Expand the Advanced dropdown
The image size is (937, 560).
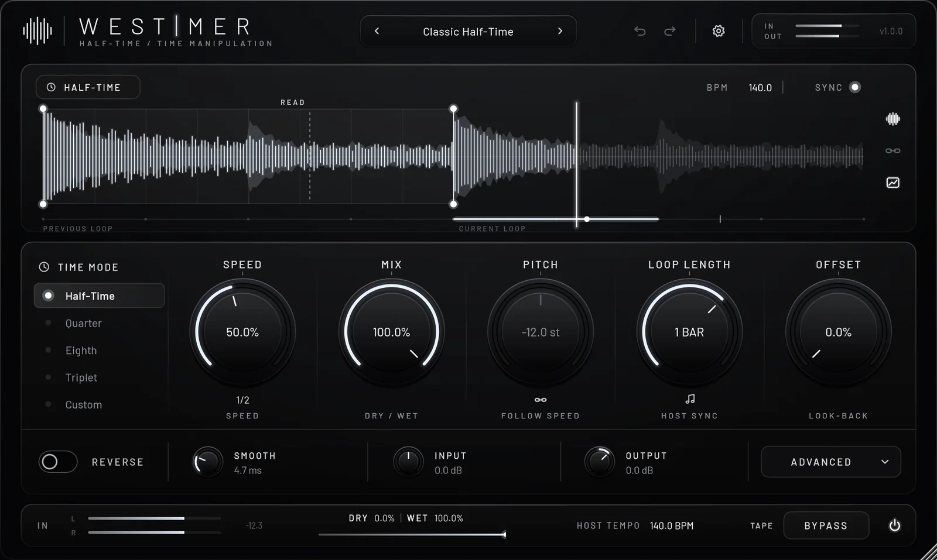click(x=830, y=462)
